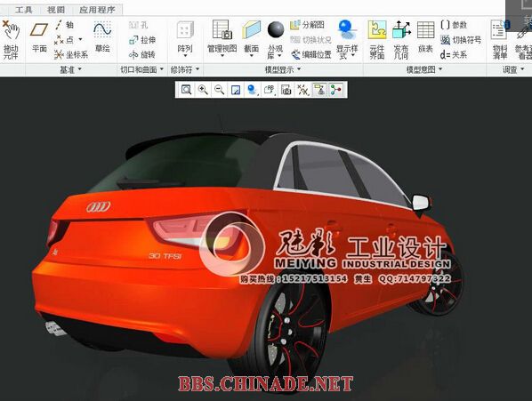Toggle annotation display in graphics toolbar
532x401 pixels.
[x=319, y=90]
